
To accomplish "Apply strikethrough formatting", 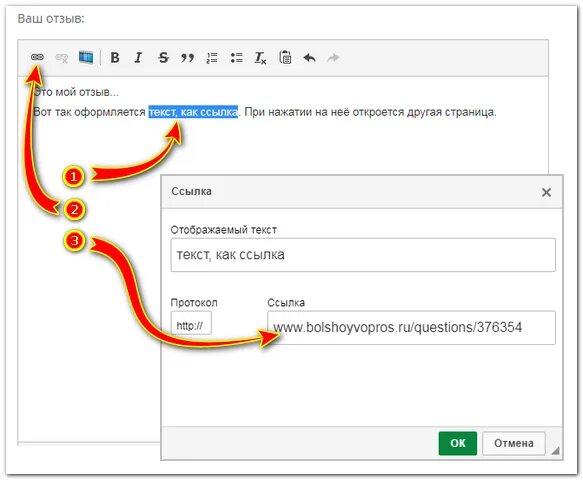I will [163, 58].
